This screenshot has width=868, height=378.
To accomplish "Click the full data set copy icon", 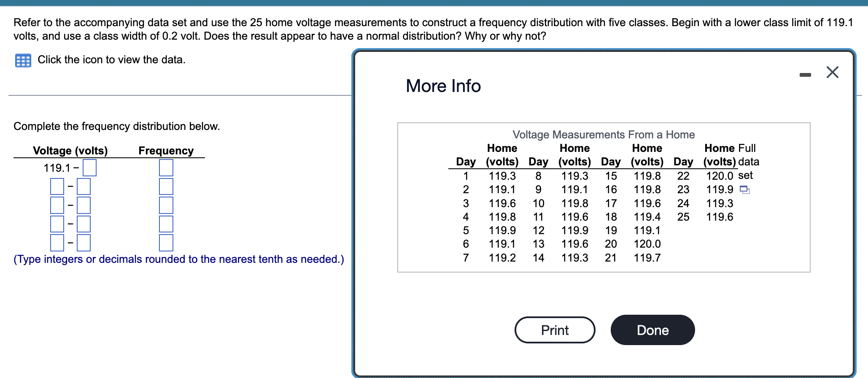I will (x=745, y=190).
